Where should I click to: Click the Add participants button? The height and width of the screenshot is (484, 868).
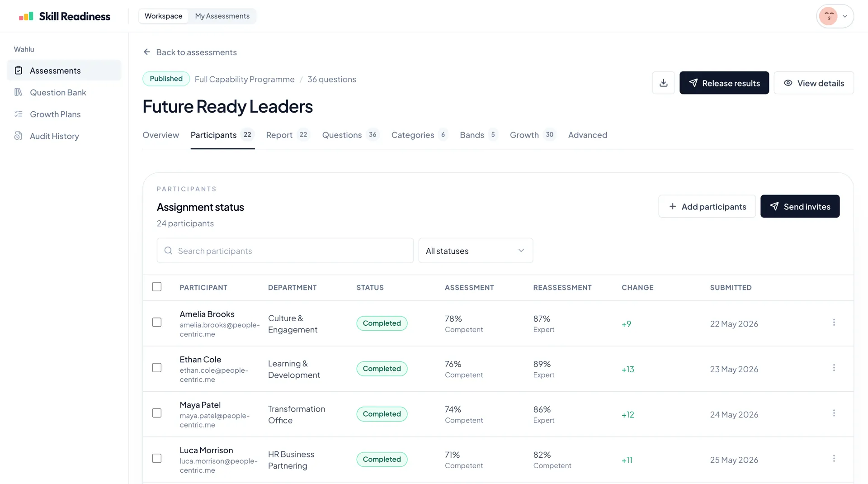707,206
